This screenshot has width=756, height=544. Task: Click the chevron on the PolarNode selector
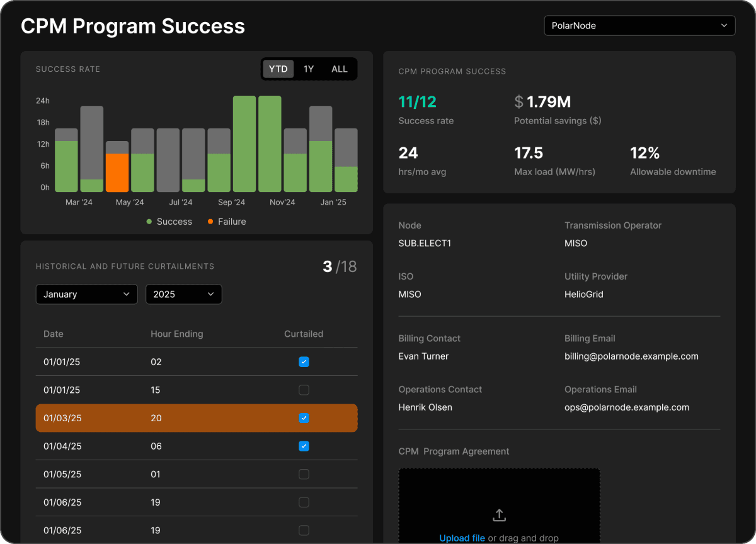(x=724, y=25)
